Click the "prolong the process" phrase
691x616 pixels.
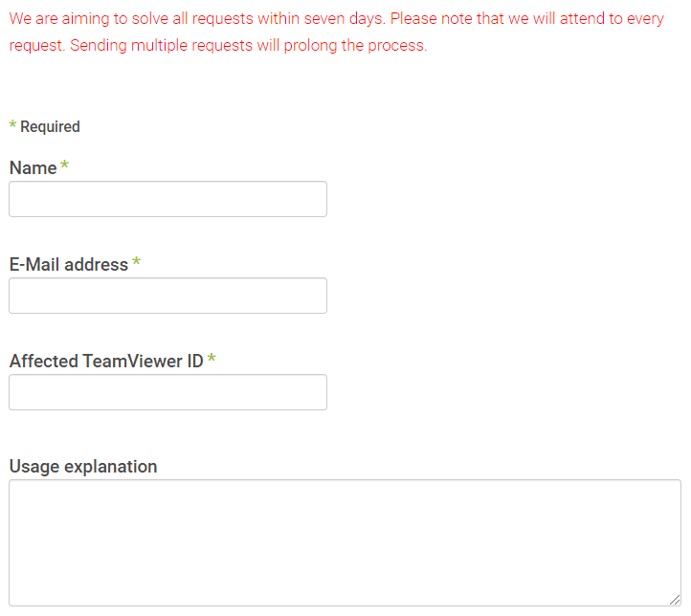[x=355, y=45]
